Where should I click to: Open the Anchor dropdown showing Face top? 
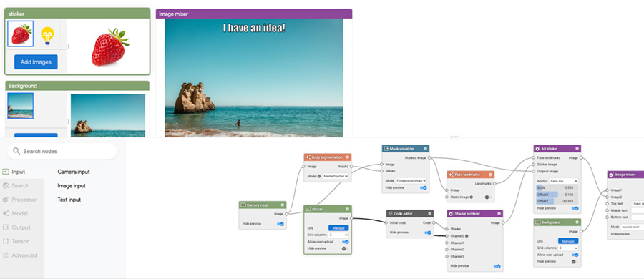click(564, 181)
